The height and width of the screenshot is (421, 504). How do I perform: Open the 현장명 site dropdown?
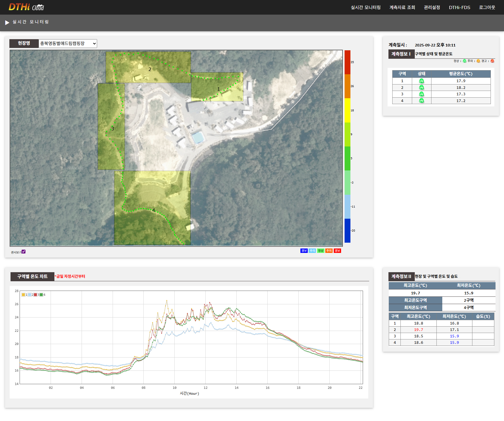(x=68, y=44)
